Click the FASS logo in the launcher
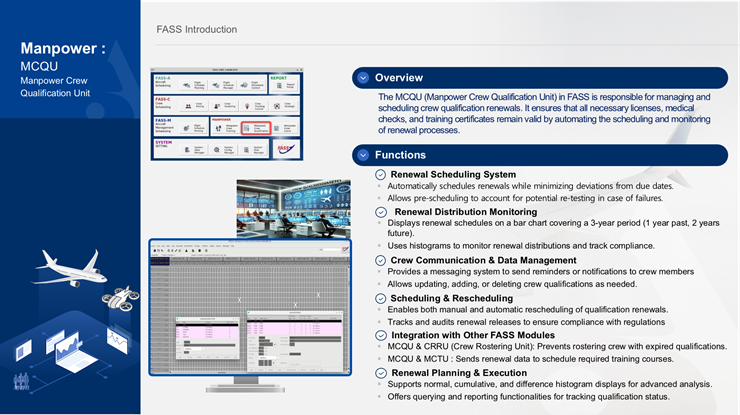This screenshot has width=740, height=415. point(286,148)
